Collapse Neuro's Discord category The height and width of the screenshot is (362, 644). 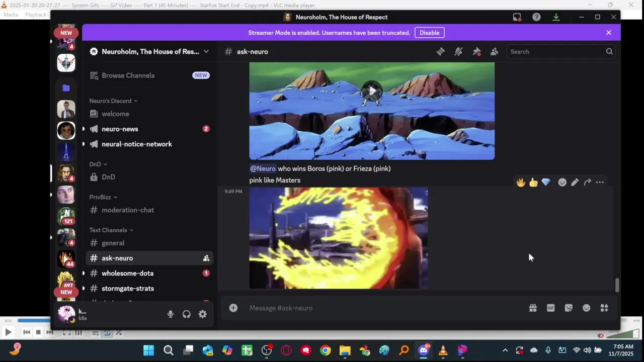point(114,101)
